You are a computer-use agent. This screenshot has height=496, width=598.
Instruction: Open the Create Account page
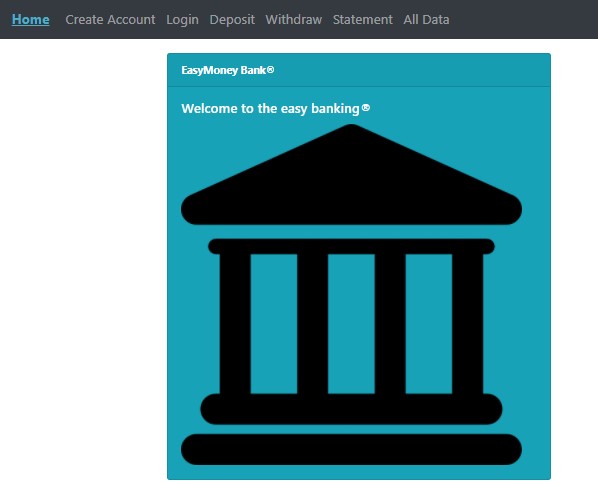(110, 19)
